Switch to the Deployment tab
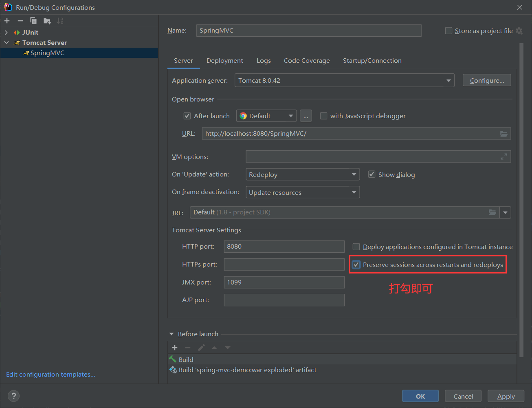The height and width of the screenshot is (408, 532). click(225, 60)
